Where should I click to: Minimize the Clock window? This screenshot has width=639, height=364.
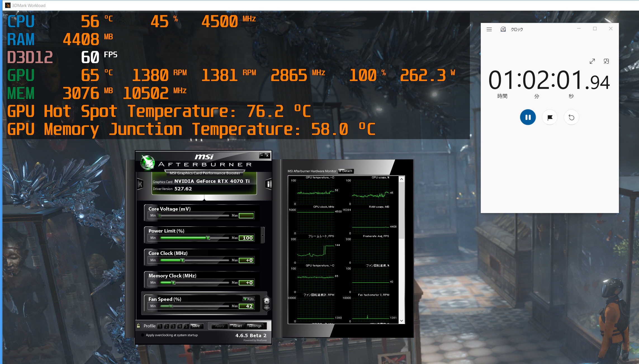[579, 29]
